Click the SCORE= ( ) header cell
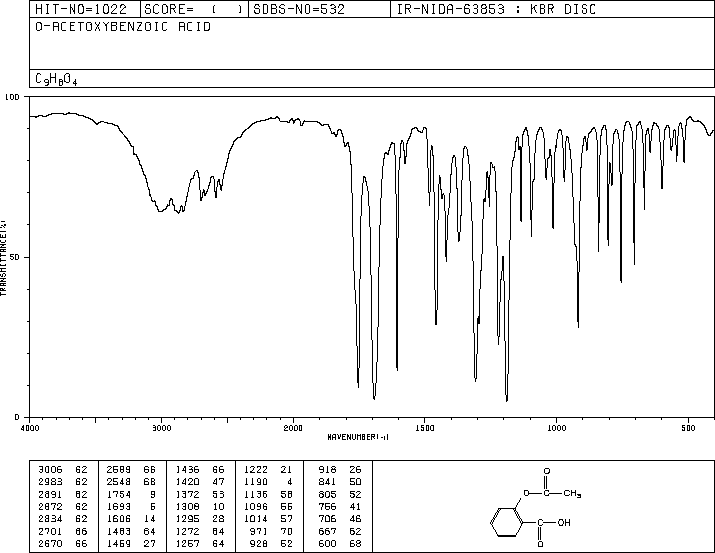Viewport: 715px width, 553px height. click(194, 9)
